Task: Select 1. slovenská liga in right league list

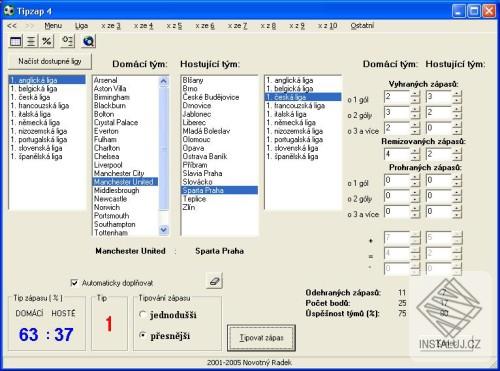Action: coord(303,148)
